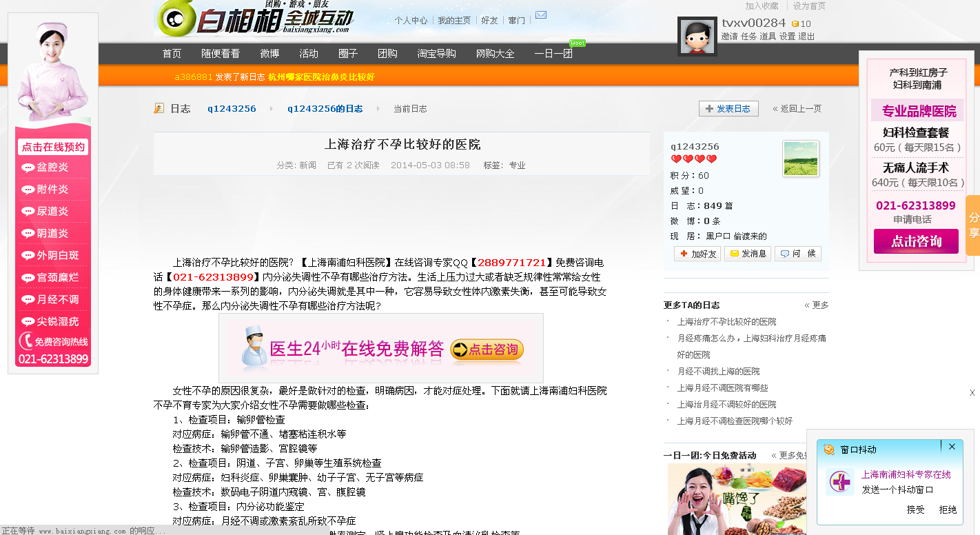Expand 更多TA的日志 with the 更多 link

821,304
